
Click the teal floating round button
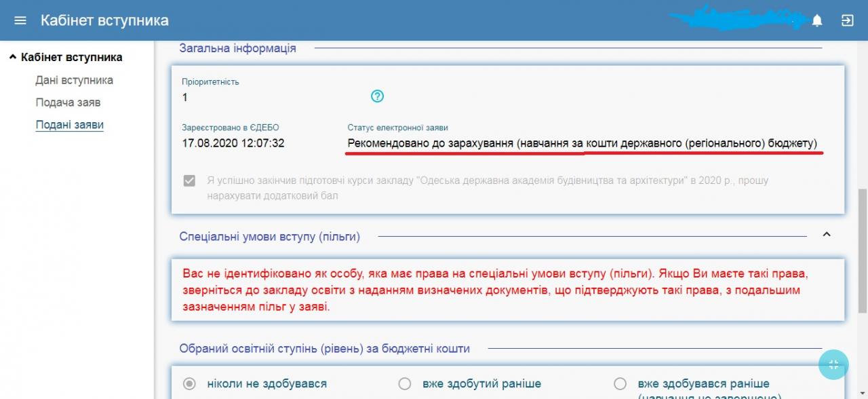tap(833, 364)
